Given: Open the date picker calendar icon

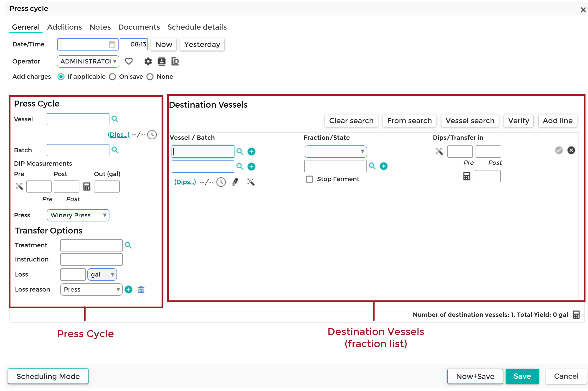Looking at the screenshot, I should (x=112, y=44).
